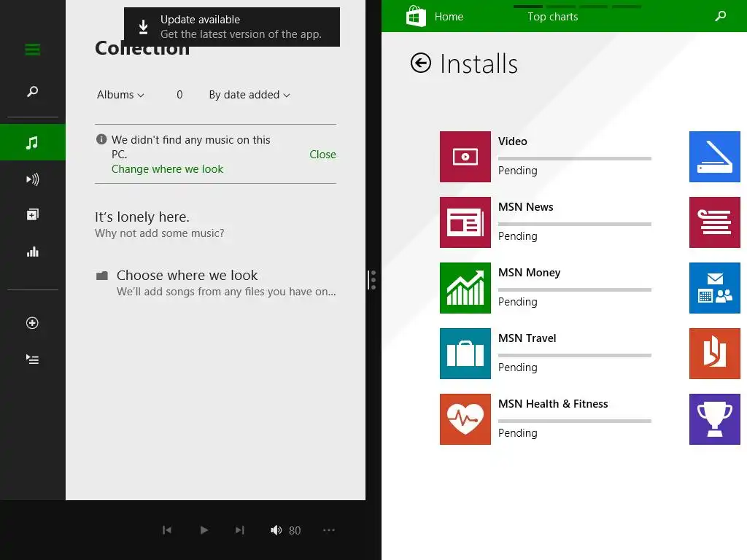Click the Installs page title
Image resolution: width=747 pixels, height=560 pixels.
tap(479, 64)
